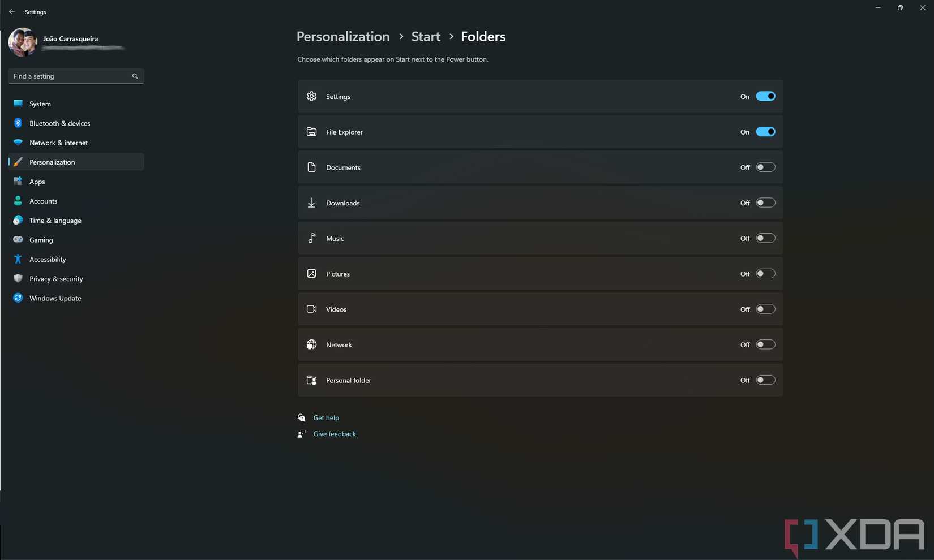Image resolution: width=934 pixels, height=560 pixels.
Task: Go to Personalization breadcrumb
Action: [343, 37]
